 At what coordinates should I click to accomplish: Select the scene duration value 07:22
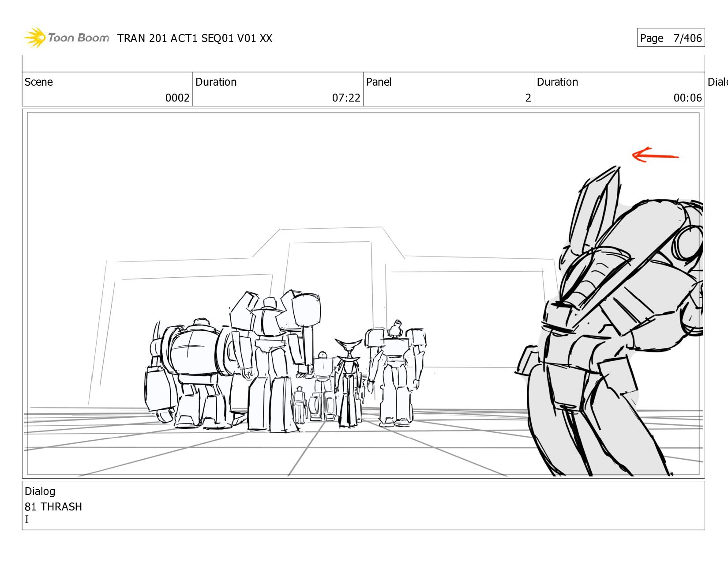(x=346, y=98)
